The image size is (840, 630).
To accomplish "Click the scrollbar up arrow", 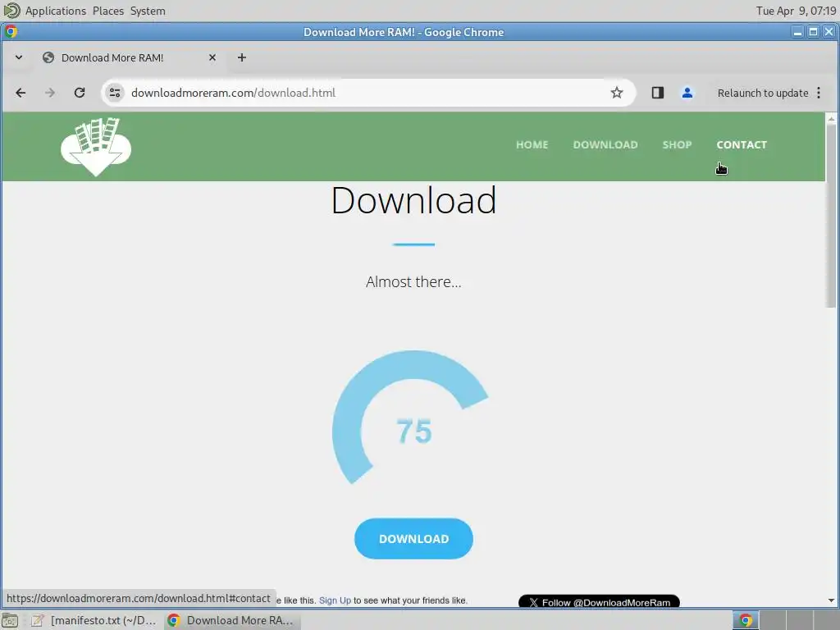I will [x=831, y=118].
